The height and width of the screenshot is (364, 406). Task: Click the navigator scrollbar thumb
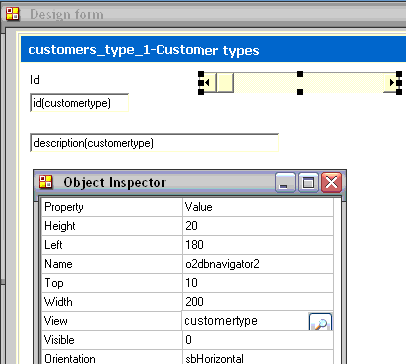pyautogui.click(x=225, y=82)
